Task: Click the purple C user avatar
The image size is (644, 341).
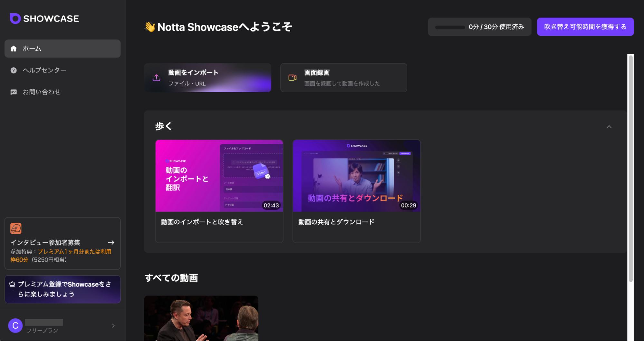Action: pos(15,326)
